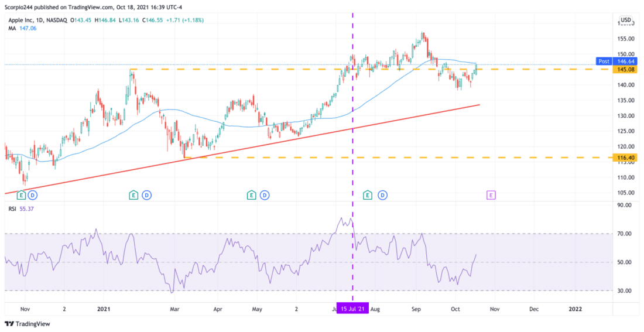
Task: Open the purple upcoming earnings E marker
Action: pos(491,195)
